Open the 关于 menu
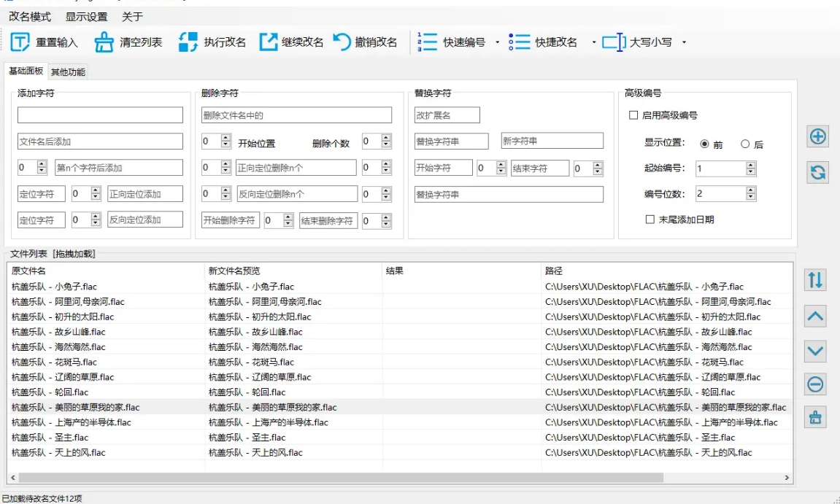 pyautogui.click(x=132, y=17)
